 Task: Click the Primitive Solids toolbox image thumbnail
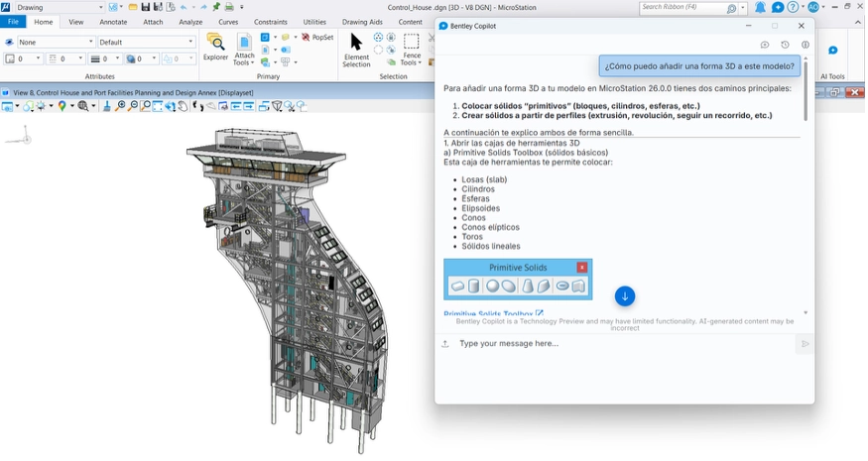518,280
